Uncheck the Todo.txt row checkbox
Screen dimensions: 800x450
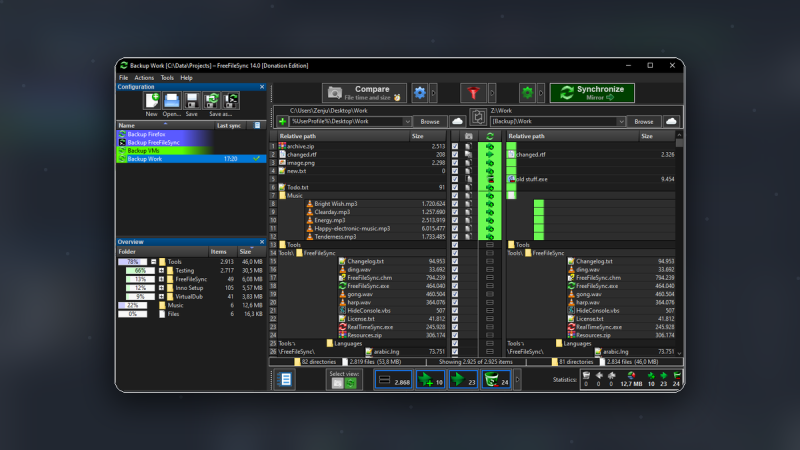pyautogui.click(x=455, y=187)
